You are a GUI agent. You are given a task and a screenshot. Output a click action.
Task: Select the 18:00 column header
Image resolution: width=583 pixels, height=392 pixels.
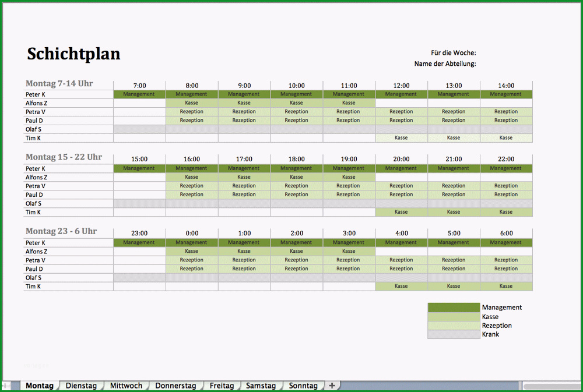pyautogui.click(x=296, y=159)
